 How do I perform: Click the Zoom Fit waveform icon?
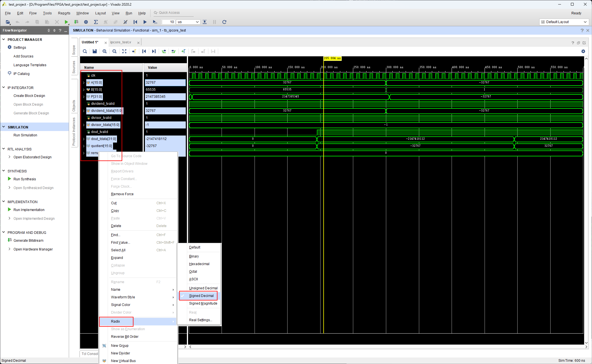(124, 51)
